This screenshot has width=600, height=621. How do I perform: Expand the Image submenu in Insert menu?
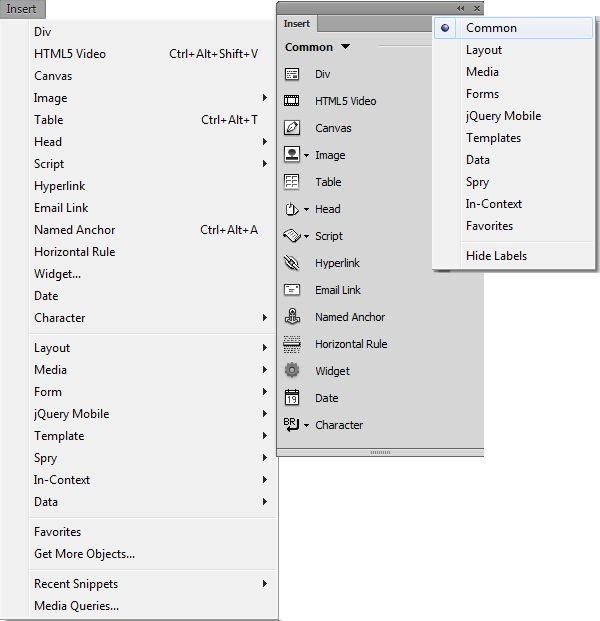click(265, 97)
